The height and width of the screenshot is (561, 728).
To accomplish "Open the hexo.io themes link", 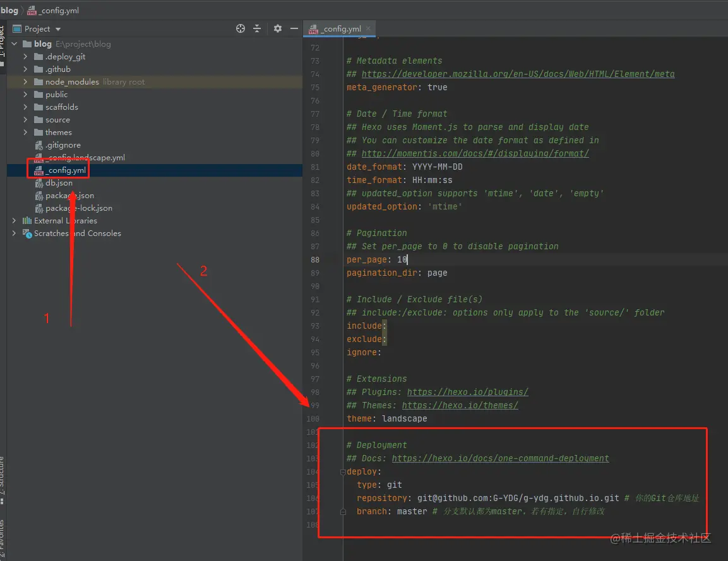I will point(460,405).
